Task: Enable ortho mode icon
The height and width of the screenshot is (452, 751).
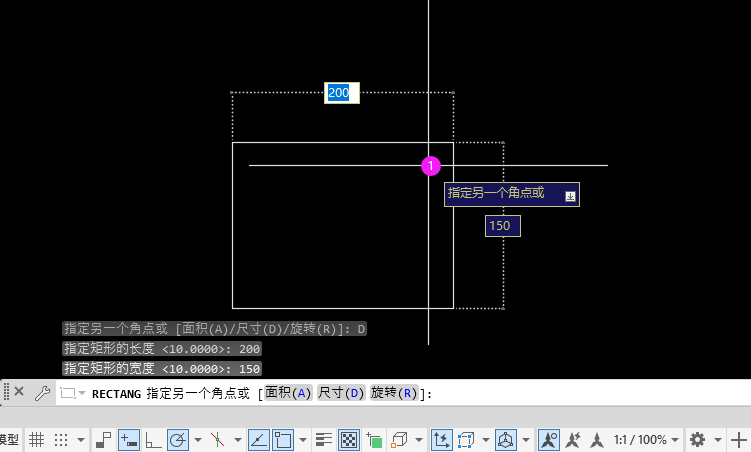Action: [x=153, y=440]
